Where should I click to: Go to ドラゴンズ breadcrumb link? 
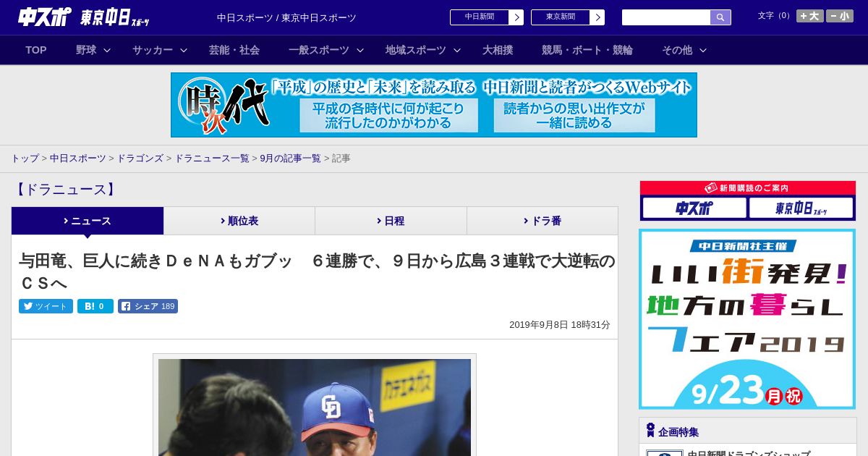(x=140, y=158)
